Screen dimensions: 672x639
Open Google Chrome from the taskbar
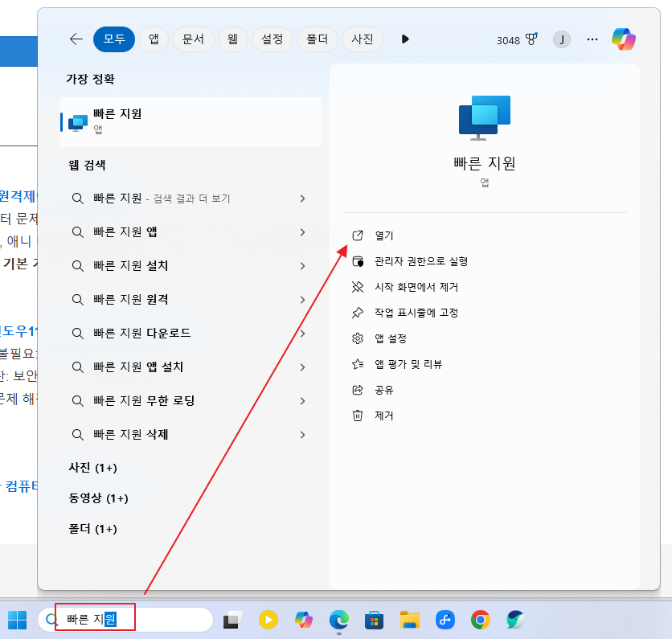tap(481, 620)
